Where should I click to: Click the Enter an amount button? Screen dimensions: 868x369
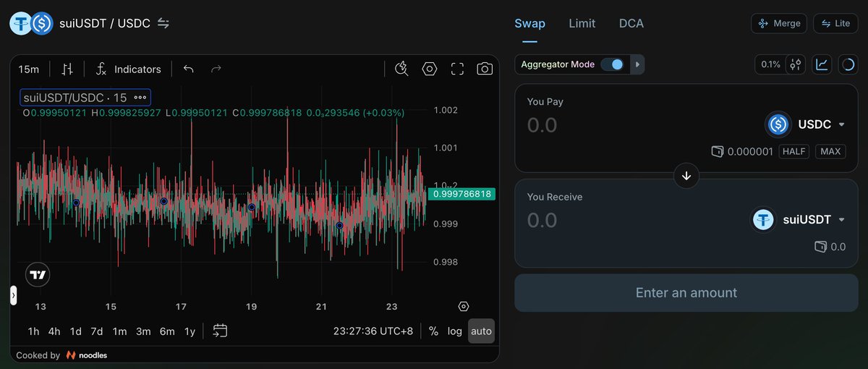tap(686, 293)
